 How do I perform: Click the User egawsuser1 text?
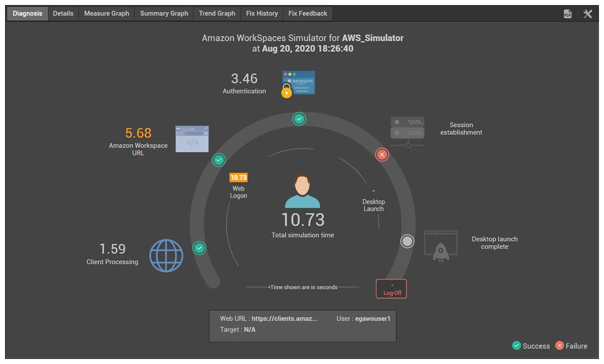(x=363, y=319)
